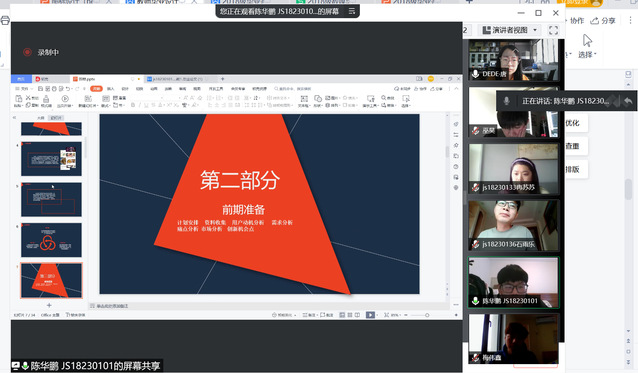The image size is (638, 373).
Task: Open the screen-sharing banner menu icon
Action: coord(352,11)
